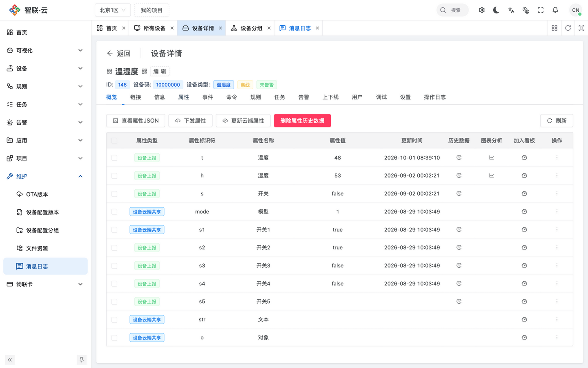
Task: Tick the checkbox for mode row
Action: 114,212
